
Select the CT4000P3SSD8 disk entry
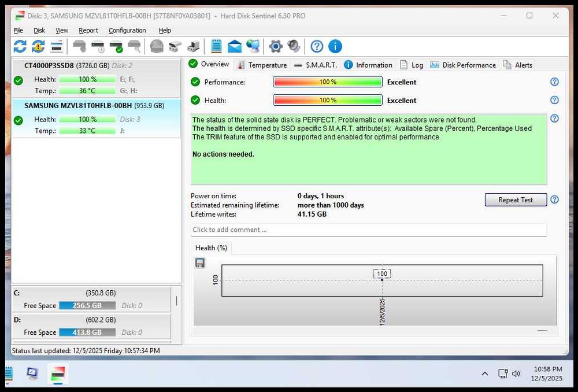97,78
